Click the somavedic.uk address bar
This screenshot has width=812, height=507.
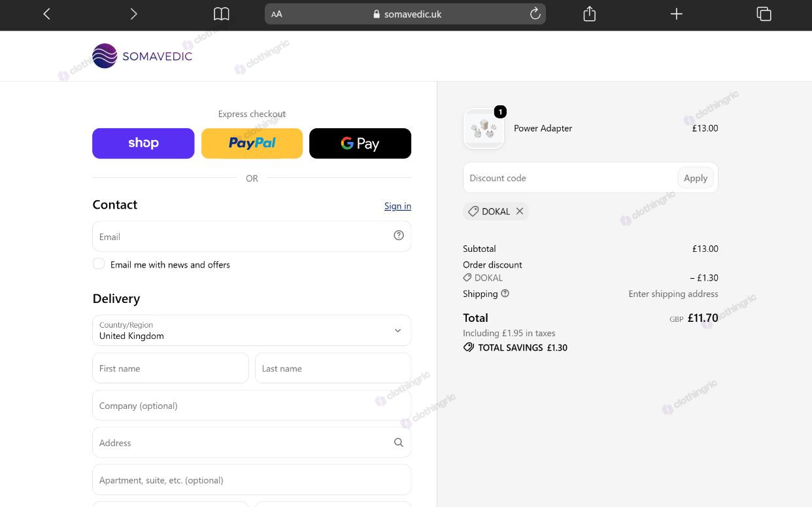pos(405,14)
